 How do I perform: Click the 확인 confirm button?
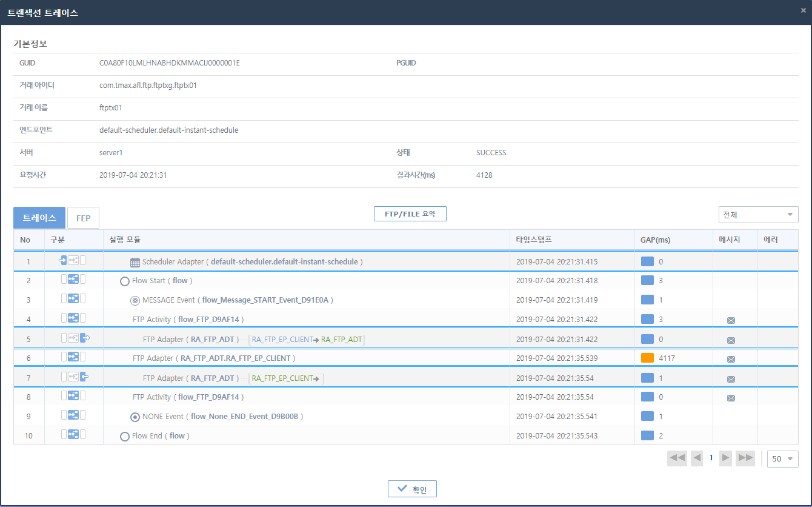point(412,489)
